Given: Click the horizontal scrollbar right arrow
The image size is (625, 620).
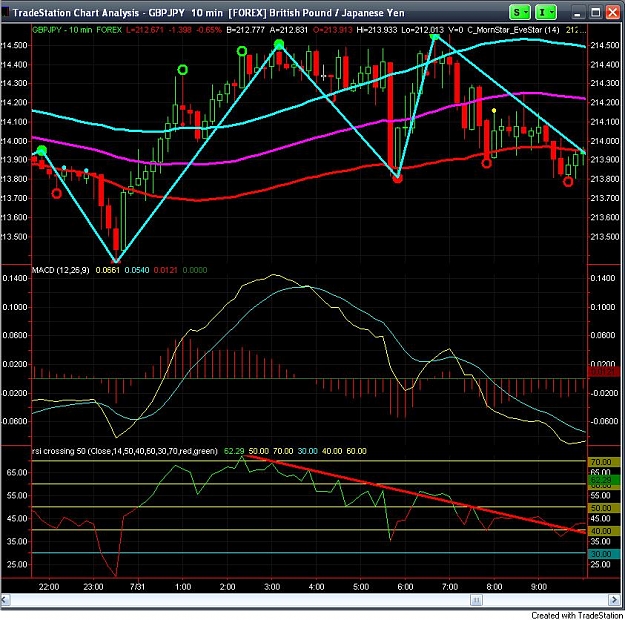Looking at the screenshot, I should pos(614,599).
